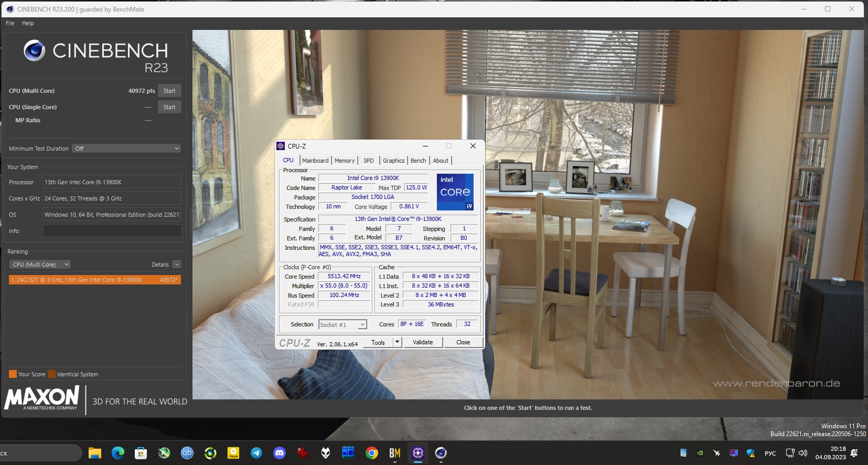This screenshot has width=868, height=465.
Task: Click the "5513.42 MHz" core speed value
Action: pyautogui.click(x=344, y=276)
